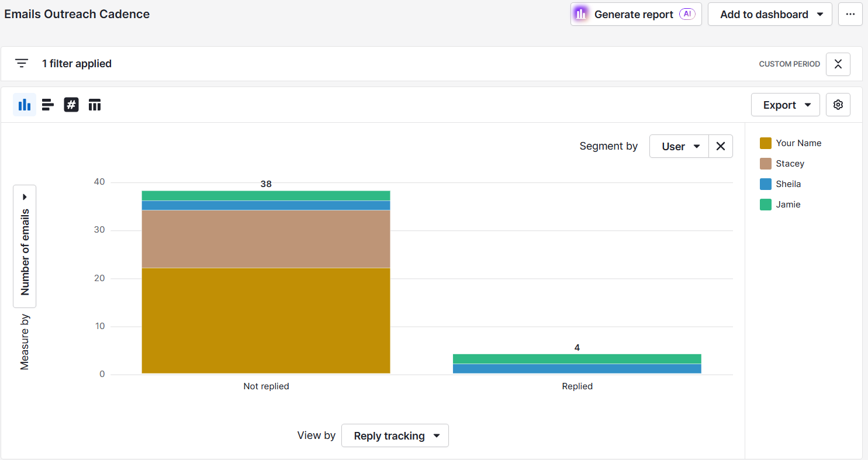
Task: Open chart settings gear icon
Action: click(838, 105)
